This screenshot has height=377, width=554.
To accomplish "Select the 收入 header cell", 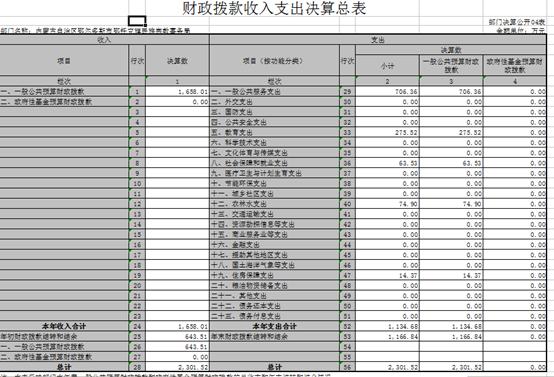I will tap(104, 40).
